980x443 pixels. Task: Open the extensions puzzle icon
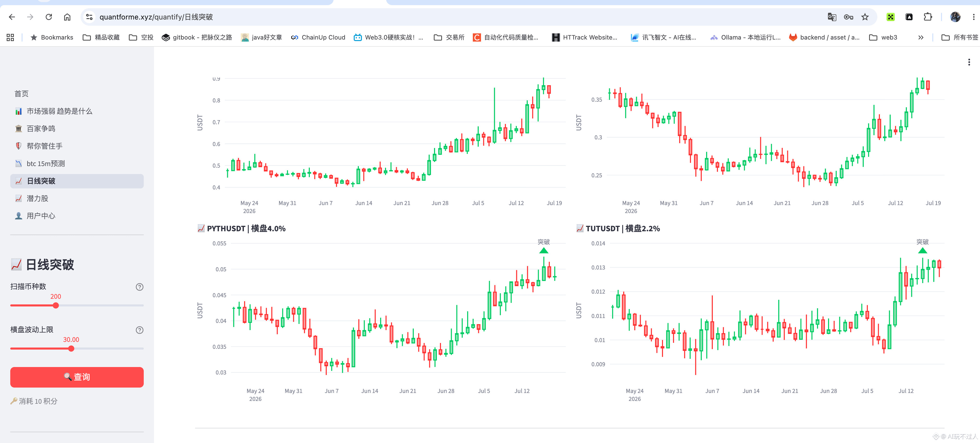928,17
